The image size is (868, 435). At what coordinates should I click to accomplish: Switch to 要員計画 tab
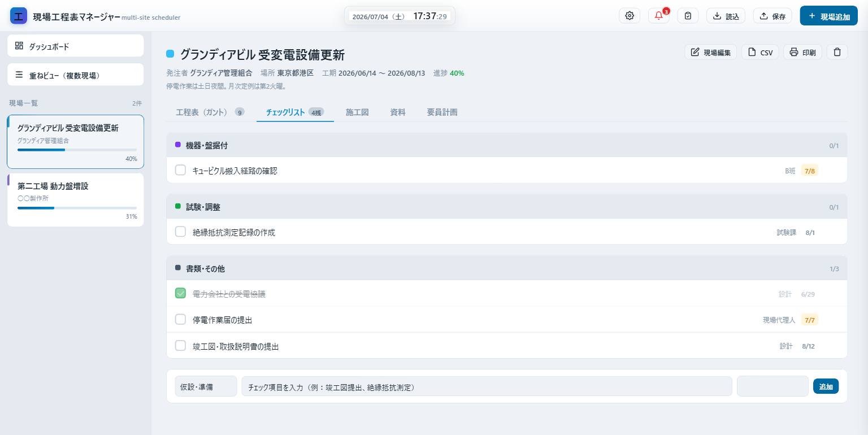[442, 112]
